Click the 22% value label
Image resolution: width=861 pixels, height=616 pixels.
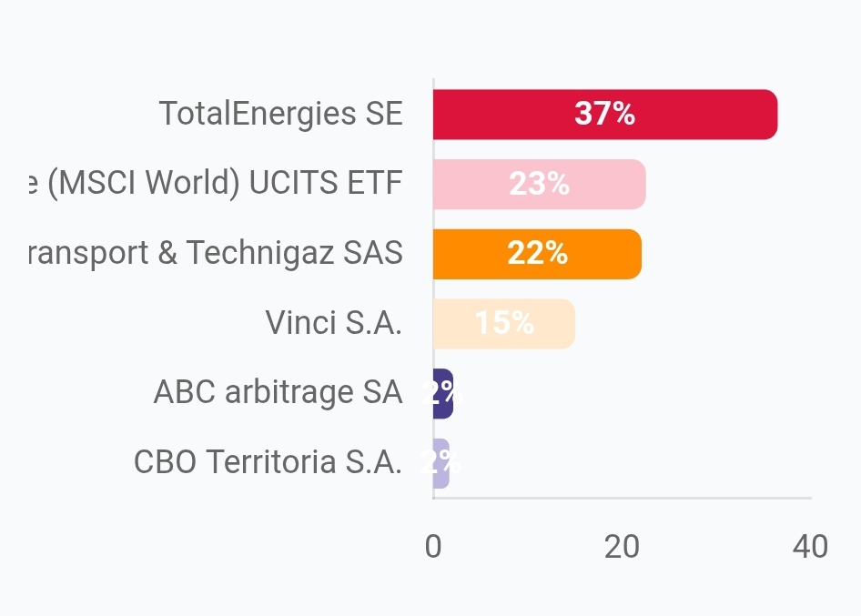click(x=537, y=254)
